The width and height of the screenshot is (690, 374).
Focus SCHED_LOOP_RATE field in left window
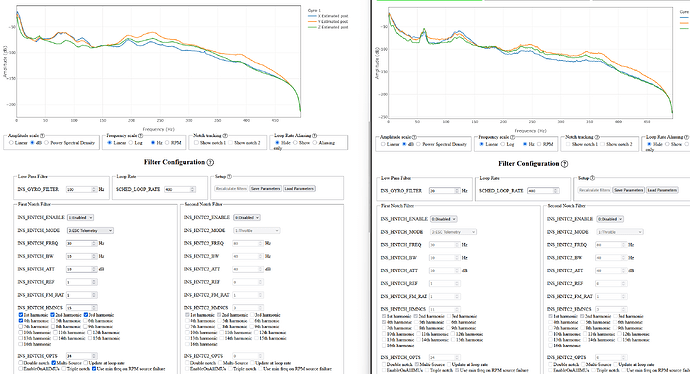pos(180,190)
